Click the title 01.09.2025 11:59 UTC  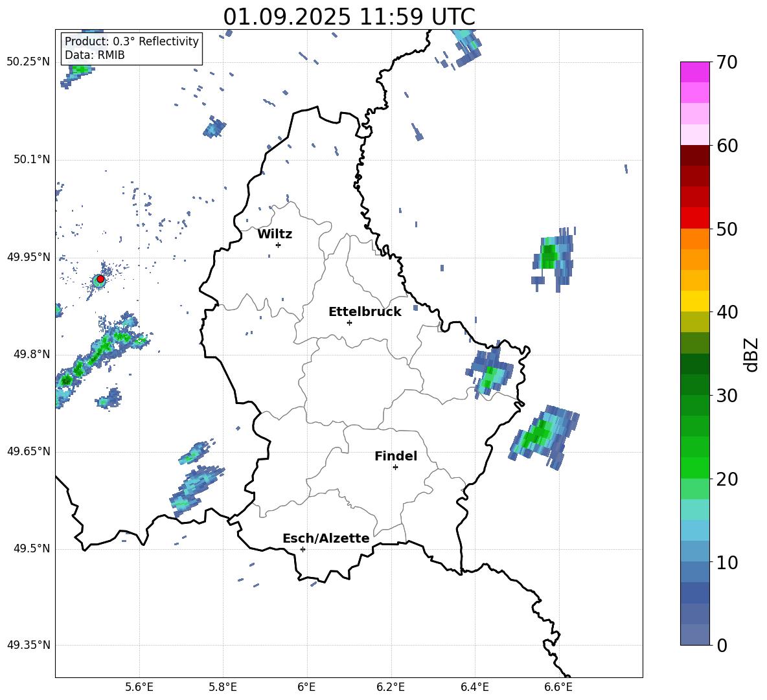(349, 17)
